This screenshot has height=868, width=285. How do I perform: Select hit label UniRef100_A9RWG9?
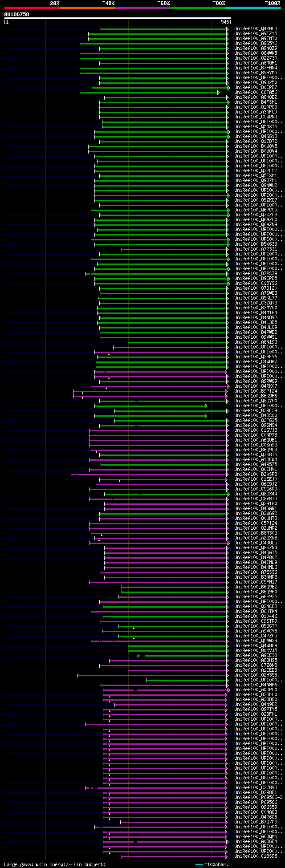(x=256, y=381)
